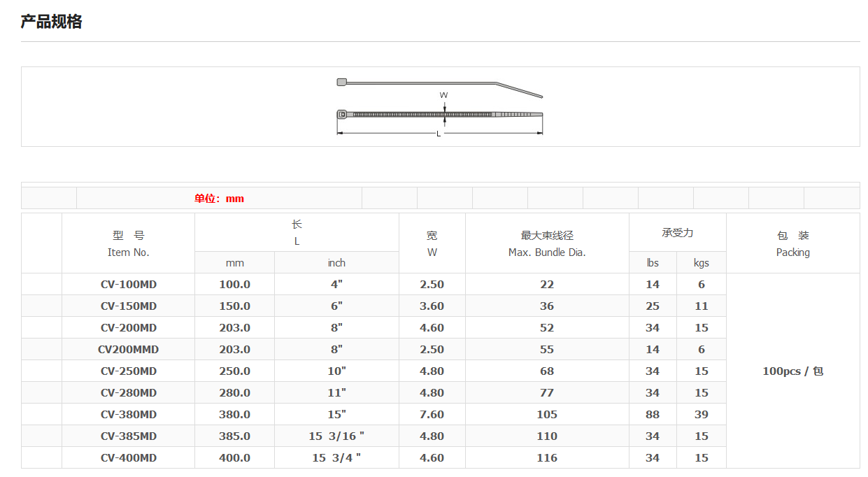868x477 pixels.
Task: Select the 最大束线径 Max. Bundle Dia. header
Action: [x=546, y=243]
